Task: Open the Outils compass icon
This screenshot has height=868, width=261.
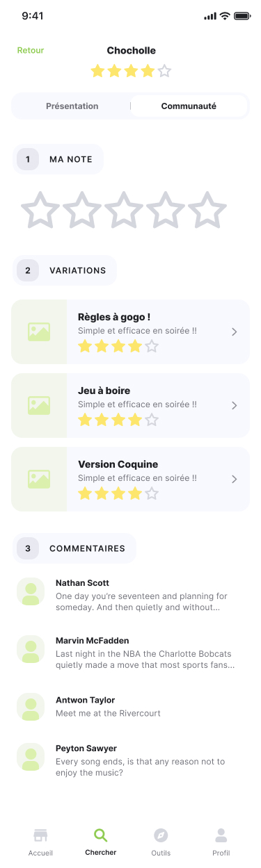Action: (161, 835)
